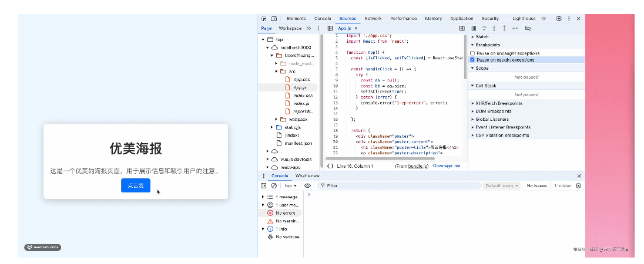The image size is (644, 264).
Task: Open the Default levels dropdown
Action: 502,186
